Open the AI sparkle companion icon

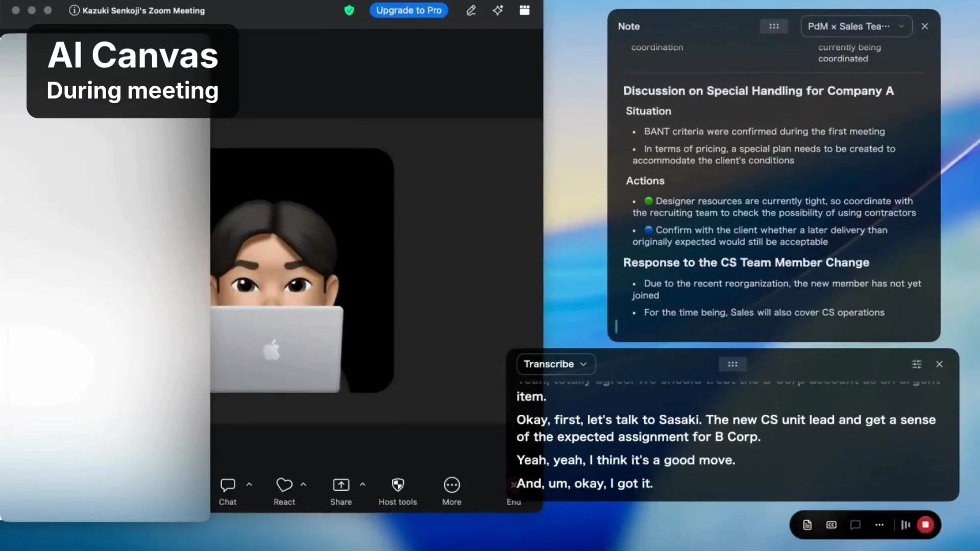pos(498,10)
